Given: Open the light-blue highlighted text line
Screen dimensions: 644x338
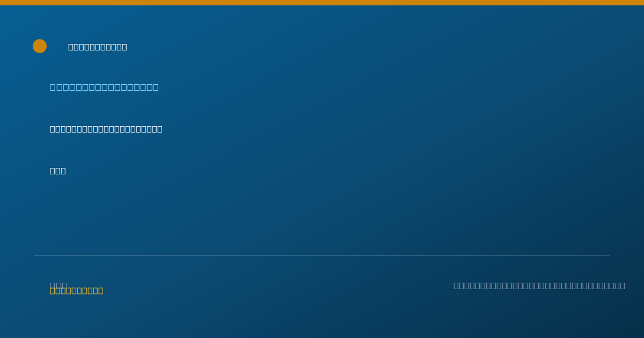Looking at the screenshot, I should [104, 87].
